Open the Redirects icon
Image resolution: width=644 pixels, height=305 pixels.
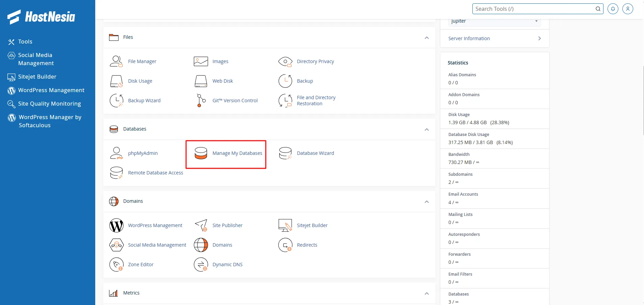click(285, 245)
